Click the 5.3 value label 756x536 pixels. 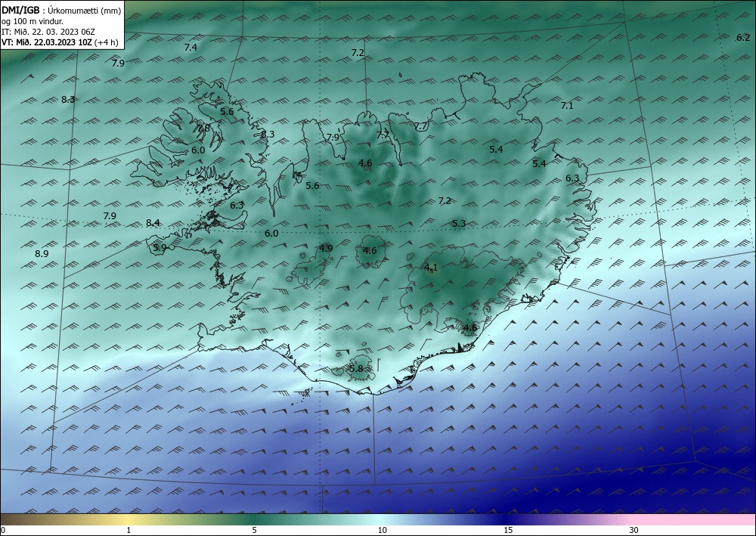pos(459,224)
